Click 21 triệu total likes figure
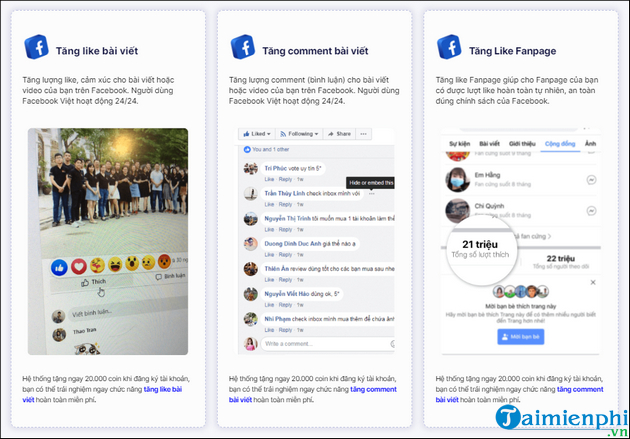The width and height of the screenshot is (630, 439). [x=480, y=244]
